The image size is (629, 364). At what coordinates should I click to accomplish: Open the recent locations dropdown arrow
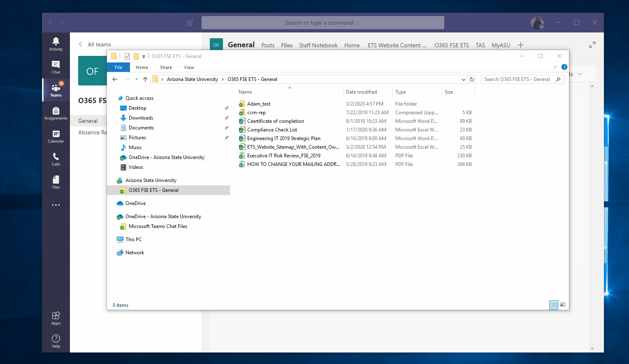coord(137,79)
